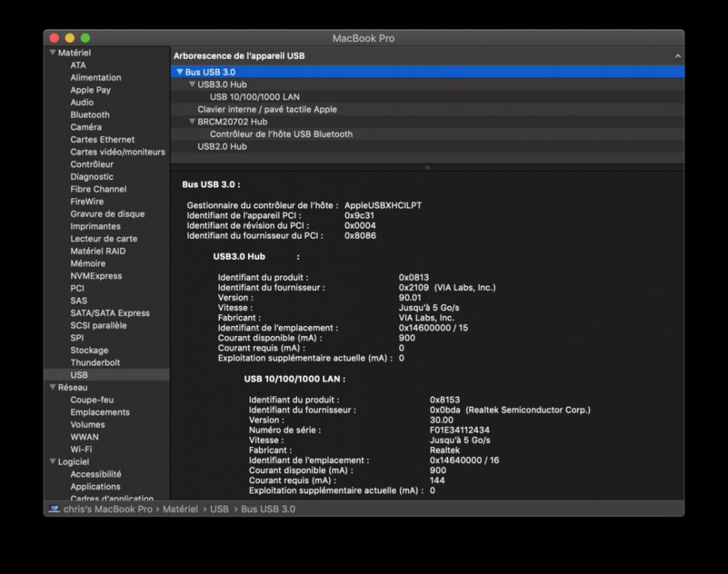This screenshot has height=574, width=728.
Task: Click USB in the bottom path bar
Action: pos(219,509)
